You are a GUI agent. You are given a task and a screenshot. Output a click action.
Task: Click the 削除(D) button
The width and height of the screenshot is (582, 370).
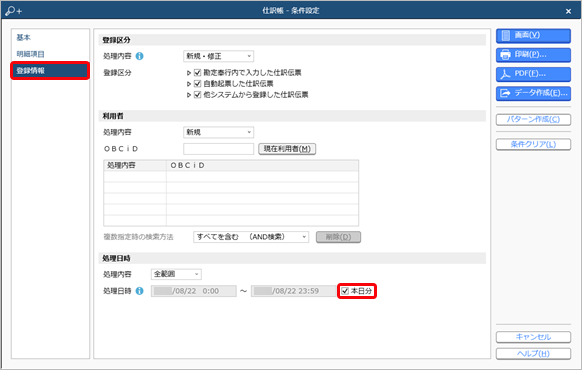tap(338, 237)
